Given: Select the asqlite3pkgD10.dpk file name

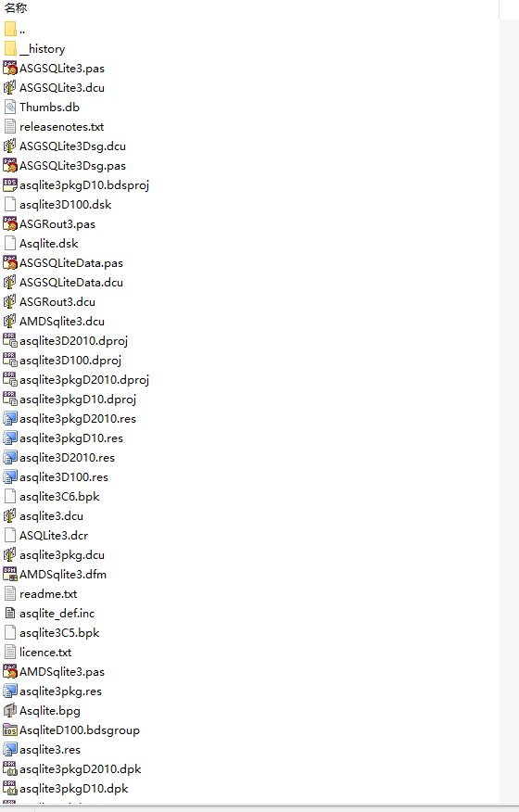Looking at the screenshot, I should tap(74, 789).
